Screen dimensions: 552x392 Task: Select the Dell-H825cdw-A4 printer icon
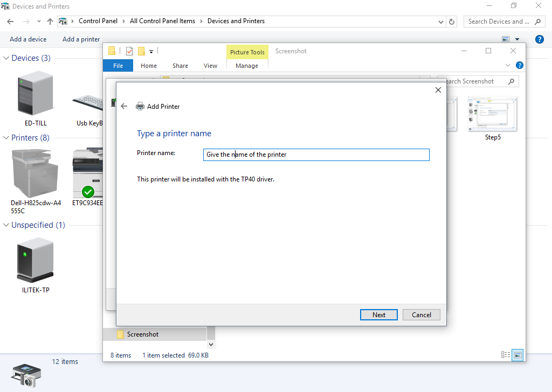36,173
